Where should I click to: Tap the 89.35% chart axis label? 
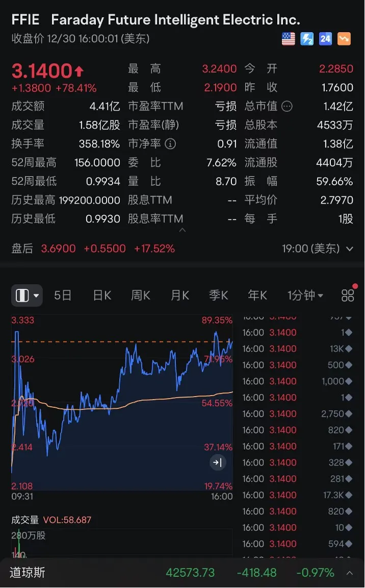tap(217, 320)
